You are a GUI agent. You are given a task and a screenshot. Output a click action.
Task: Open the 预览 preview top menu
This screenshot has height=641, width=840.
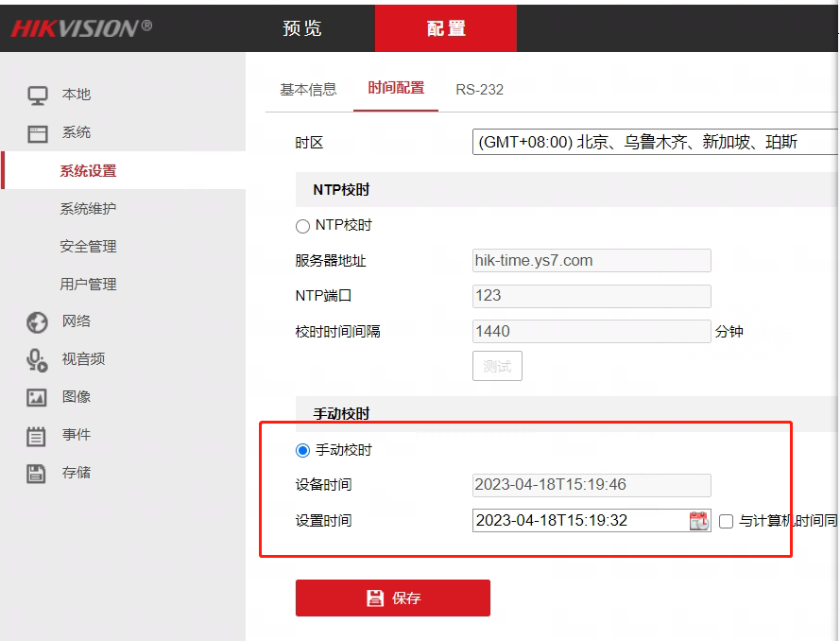pos(302,27)
